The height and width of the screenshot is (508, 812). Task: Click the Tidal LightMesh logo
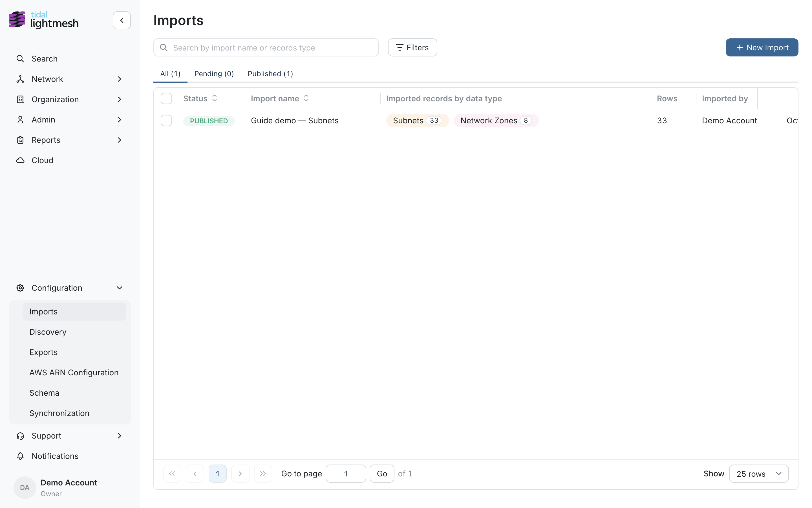click(44, 20)
